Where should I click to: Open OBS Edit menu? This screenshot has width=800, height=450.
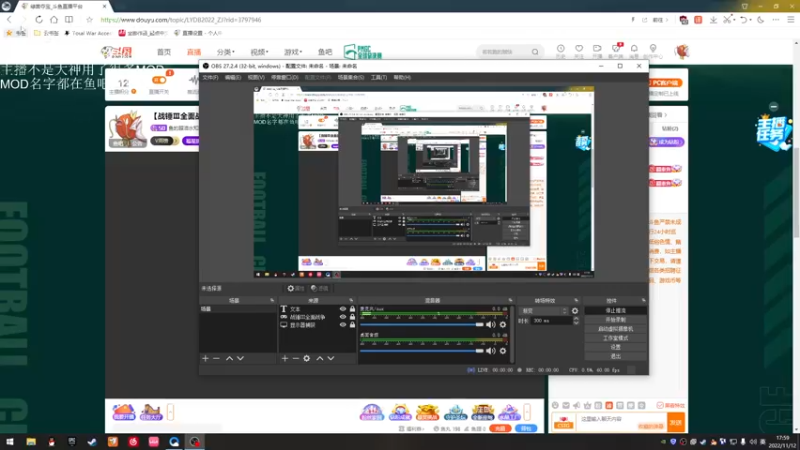click(233, 78)
